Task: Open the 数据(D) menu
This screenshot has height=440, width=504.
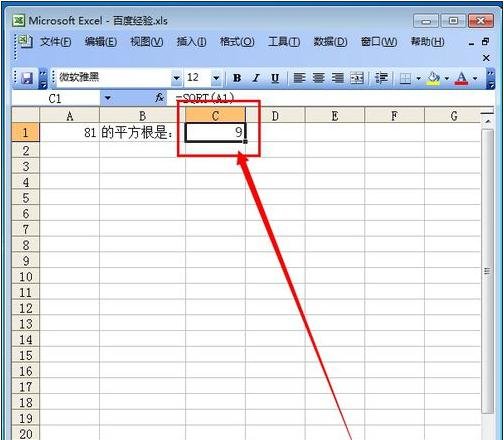Action: point(330,42)
